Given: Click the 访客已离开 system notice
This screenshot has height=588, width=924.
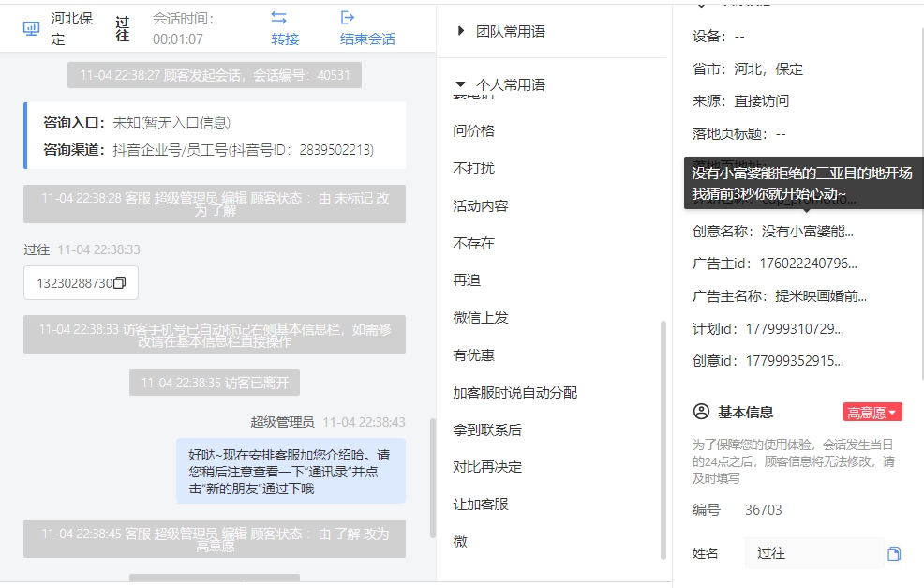Looking at the screenshot, I should coord(215,383).
